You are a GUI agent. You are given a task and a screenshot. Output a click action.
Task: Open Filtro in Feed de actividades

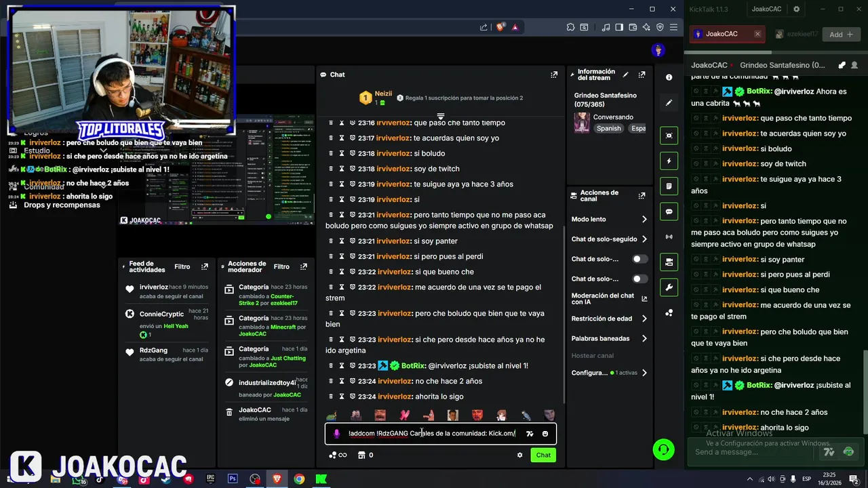[x=182, y=267]
